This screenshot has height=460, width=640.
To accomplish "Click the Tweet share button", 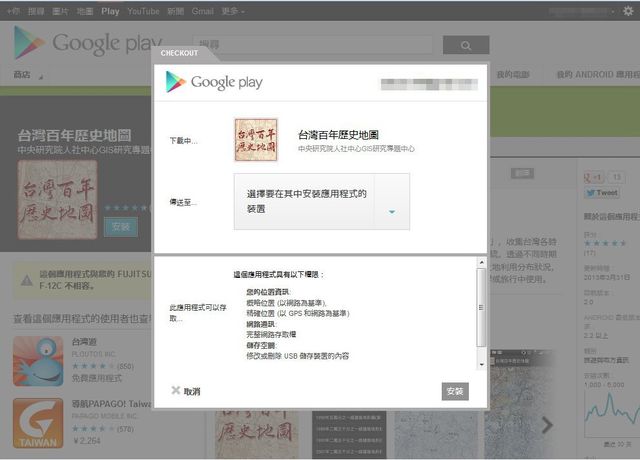I will pos(605,192).
